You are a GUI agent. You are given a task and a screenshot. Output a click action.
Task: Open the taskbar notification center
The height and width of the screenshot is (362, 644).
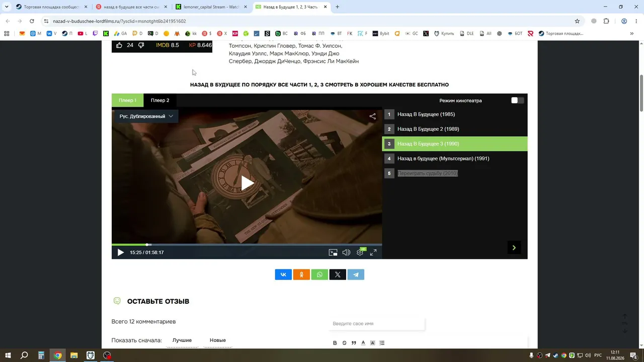pos(634,355)
